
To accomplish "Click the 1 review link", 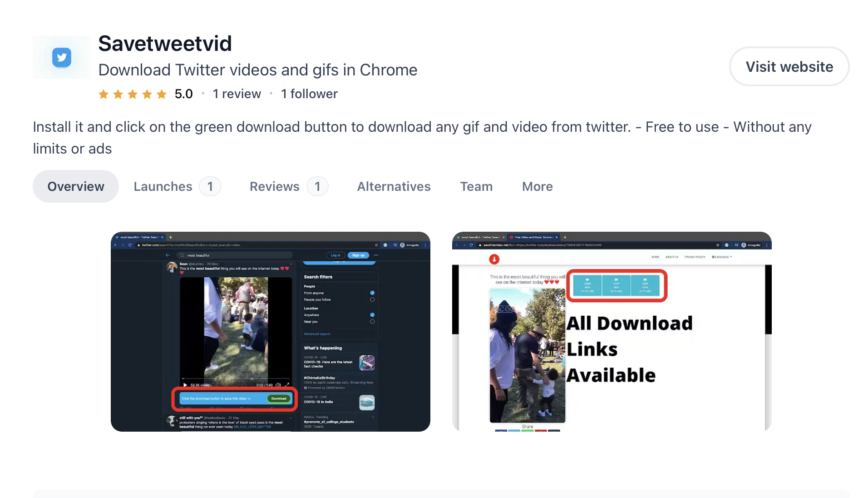I will coord(237,94).
